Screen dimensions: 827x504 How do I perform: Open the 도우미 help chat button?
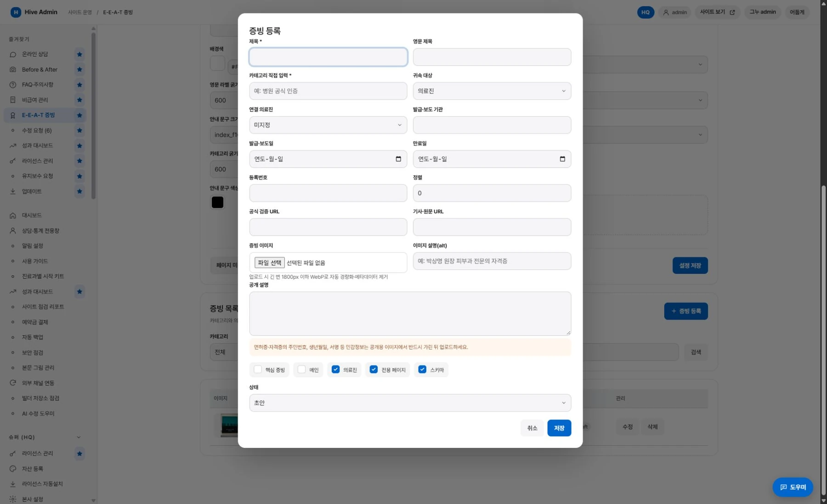[x=793, y=487]
